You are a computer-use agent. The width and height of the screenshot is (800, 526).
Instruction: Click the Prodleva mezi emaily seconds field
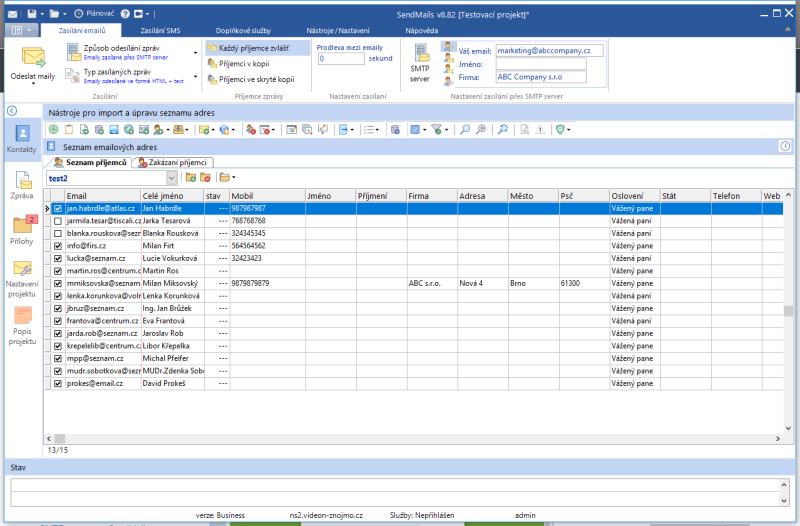[x=340, y=59]
